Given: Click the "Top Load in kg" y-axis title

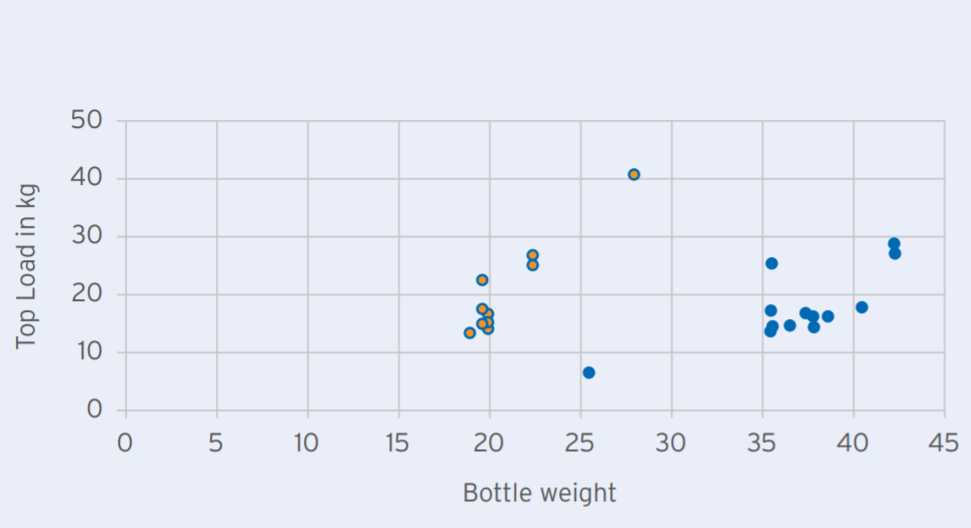Looking at the screenshot, I should tap(26, 267).
